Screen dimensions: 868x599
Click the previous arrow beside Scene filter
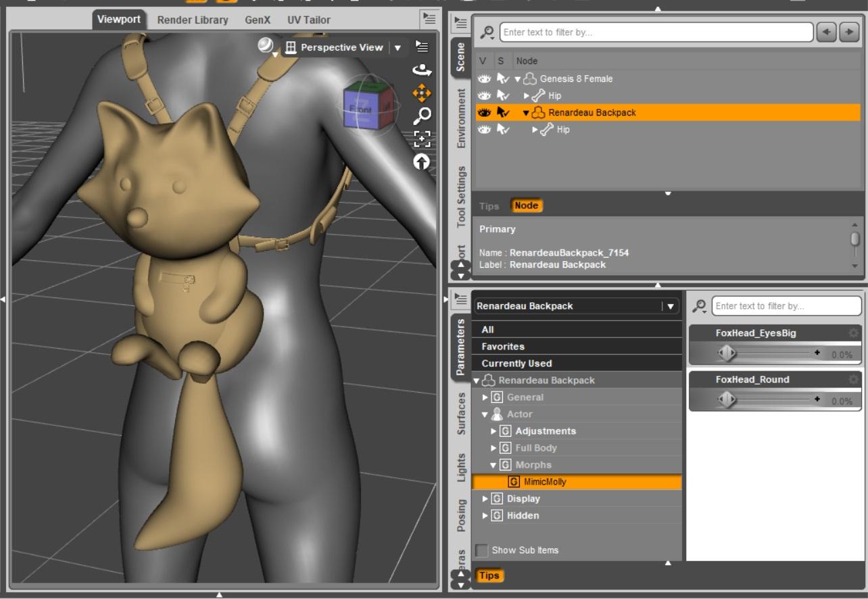coord(826,32)
